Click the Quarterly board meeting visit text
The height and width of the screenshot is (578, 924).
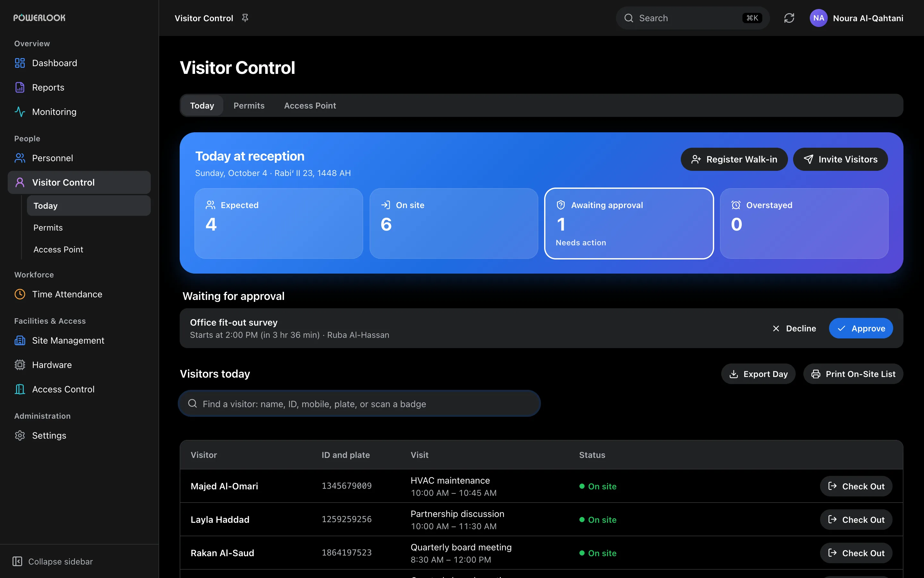tap(461, 547)
